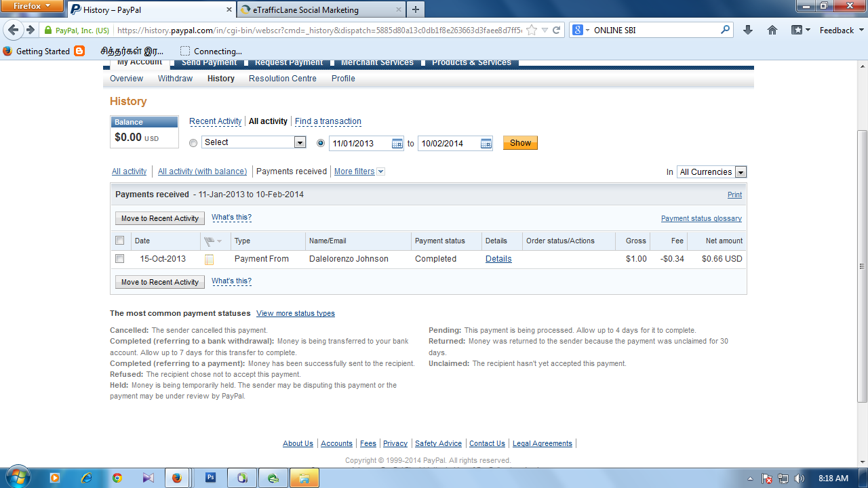This screenshot has height=488, width=868.
Task: Bookmark this page with the star icon
Action: pyautogui.click(x=532, y=30)
